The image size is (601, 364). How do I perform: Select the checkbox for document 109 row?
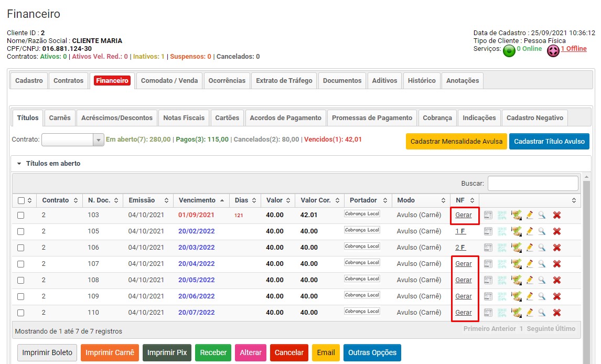pyautogui.click(x=21, y=296)
